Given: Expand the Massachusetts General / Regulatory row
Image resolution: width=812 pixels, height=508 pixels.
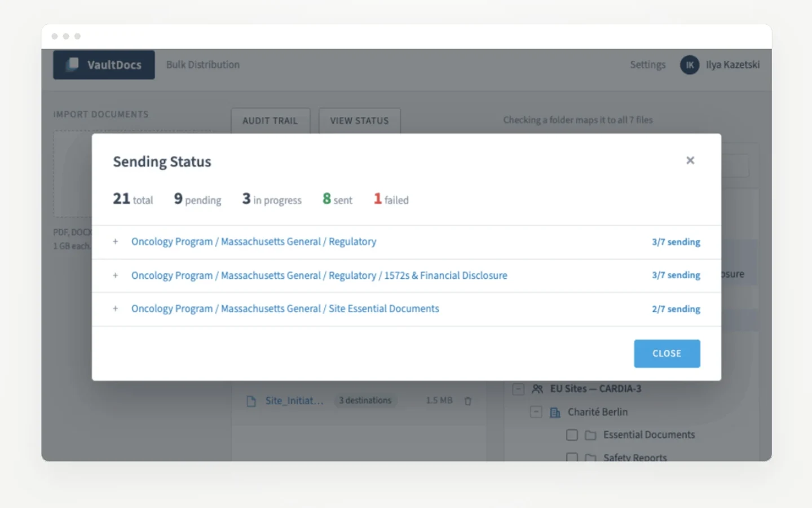Looking at the screenshot, I should point(116,242).
